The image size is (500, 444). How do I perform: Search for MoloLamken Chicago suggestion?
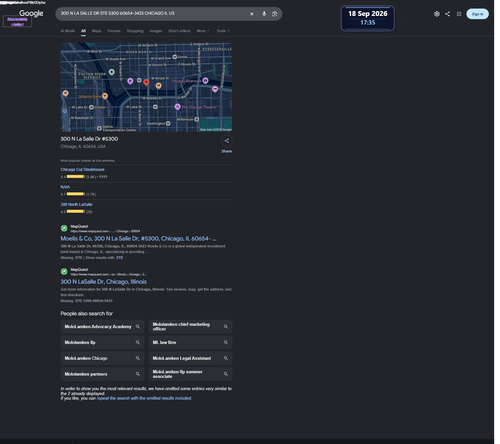[102, 358]
